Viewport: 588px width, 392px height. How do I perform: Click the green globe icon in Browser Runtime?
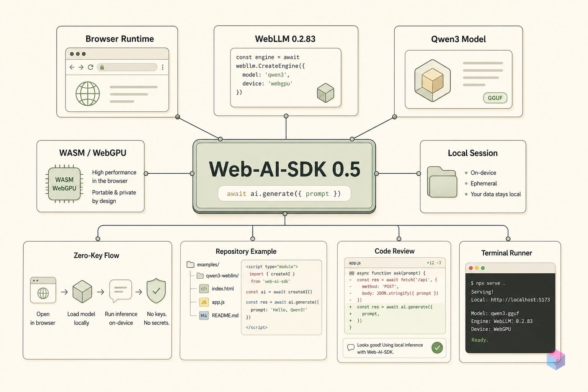(x=88, y=93)
